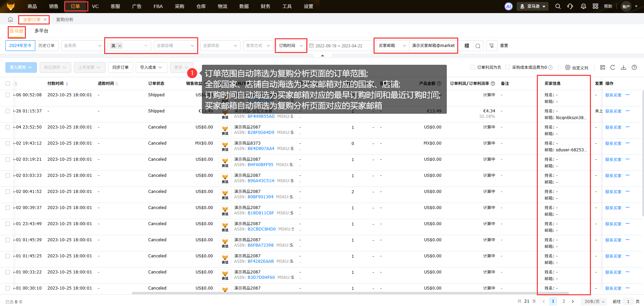Click 重置 to reset filters
Screen dimensions: 644x306
tap(504, 46)
